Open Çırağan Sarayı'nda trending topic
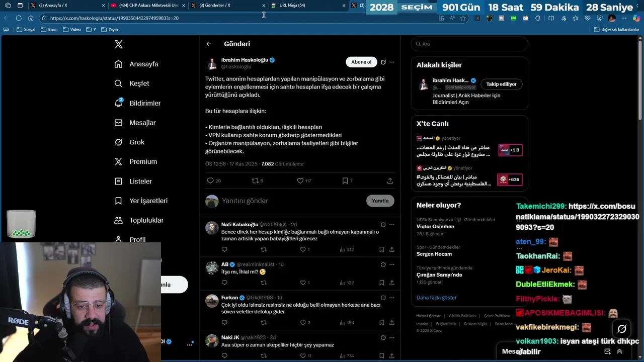 tap(439, 275)
